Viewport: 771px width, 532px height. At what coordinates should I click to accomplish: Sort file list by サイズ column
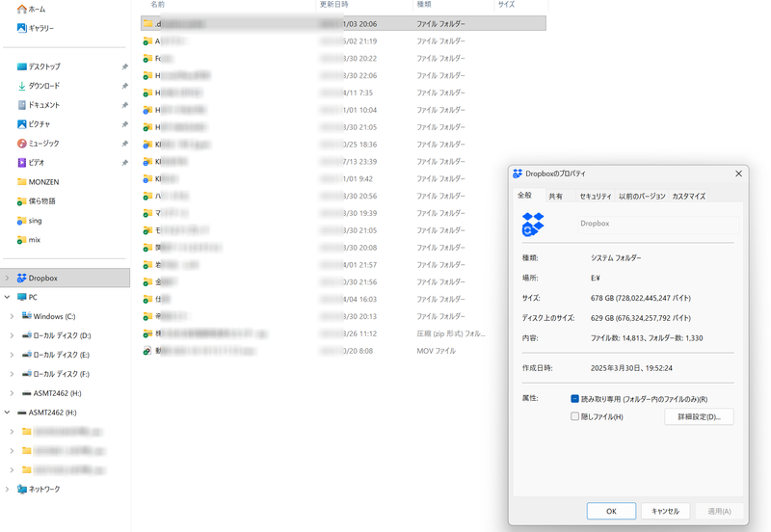506,5
